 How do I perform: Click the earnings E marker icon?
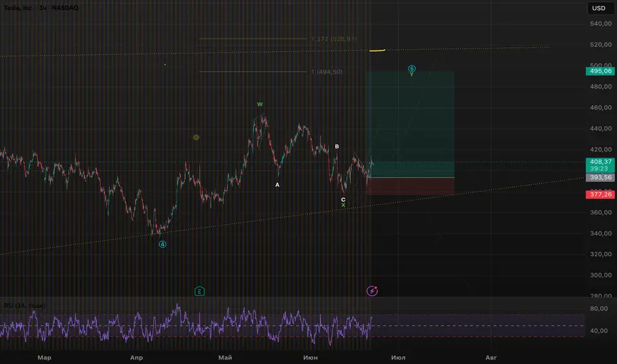pos(199,291)
